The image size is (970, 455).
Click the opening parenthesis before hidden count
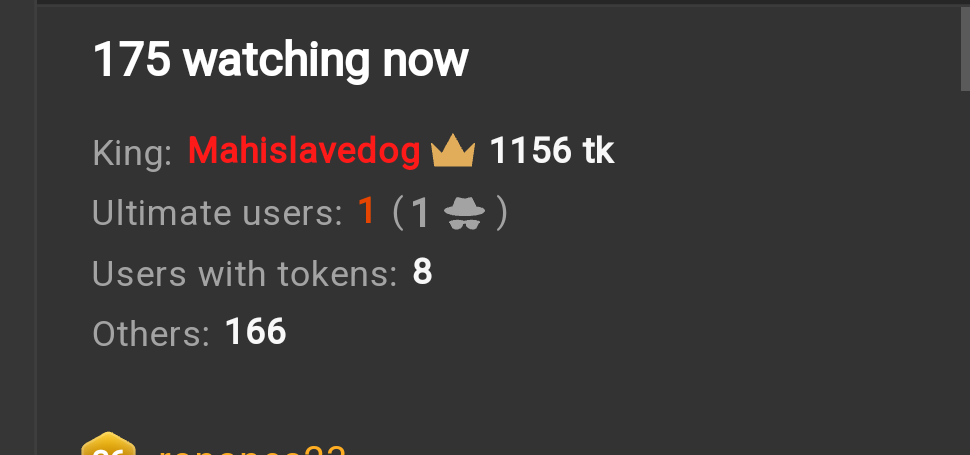click(398, 214)
